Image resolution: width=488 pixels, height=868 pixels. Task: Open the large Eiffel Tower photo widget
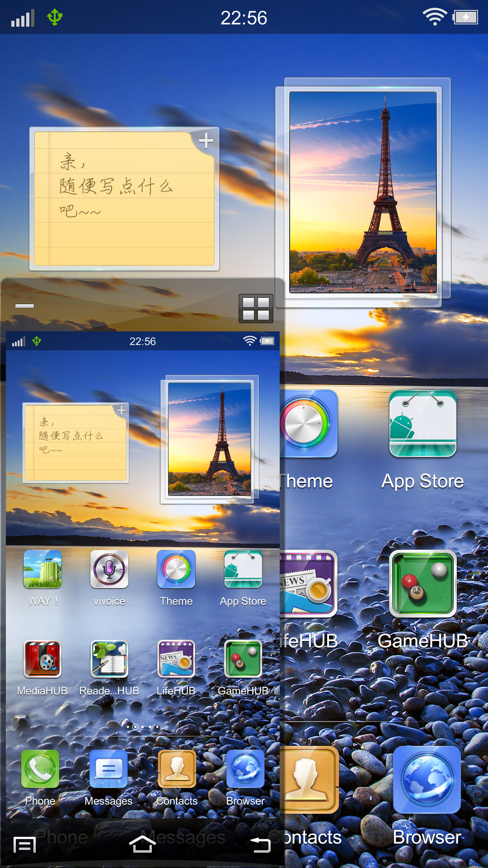click(x=363, y=192)
